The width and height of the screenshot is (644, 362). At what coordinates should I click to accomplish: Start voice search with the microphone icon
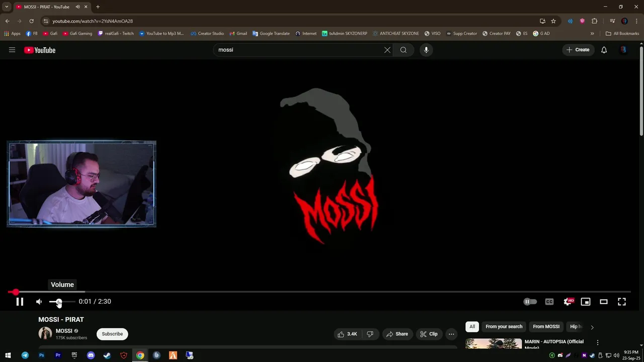point(426,50)
